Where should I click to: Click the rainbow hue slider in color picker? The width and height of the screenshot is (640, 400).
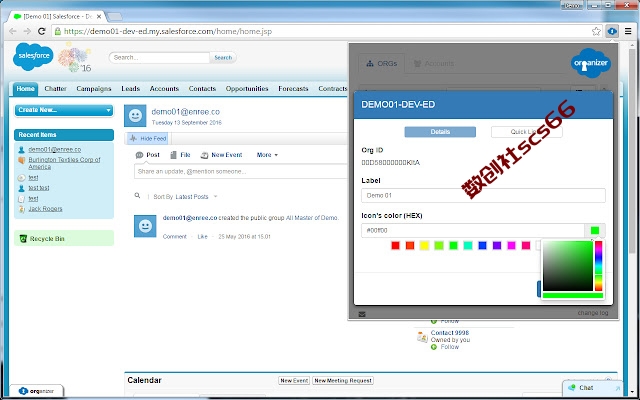[x=598, y=266]
